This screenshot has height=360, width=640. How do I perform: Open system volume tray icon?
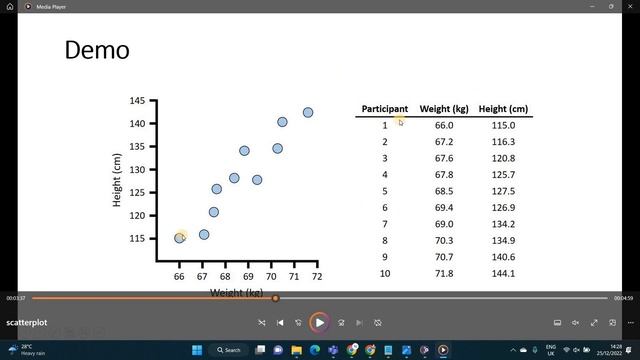[x=576, y=350]
